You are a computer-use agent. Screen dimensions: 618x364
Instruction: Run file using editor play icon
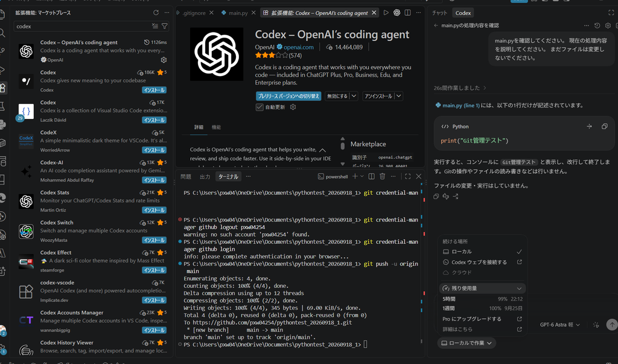pyautogui.click(x=386, y=13)
